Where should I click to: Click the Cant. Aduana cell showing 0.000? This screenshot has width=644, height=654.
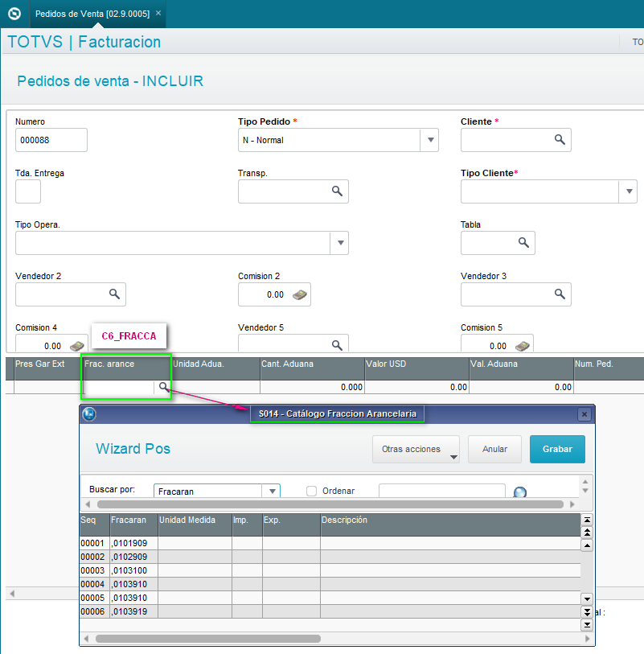click(312, 387)
